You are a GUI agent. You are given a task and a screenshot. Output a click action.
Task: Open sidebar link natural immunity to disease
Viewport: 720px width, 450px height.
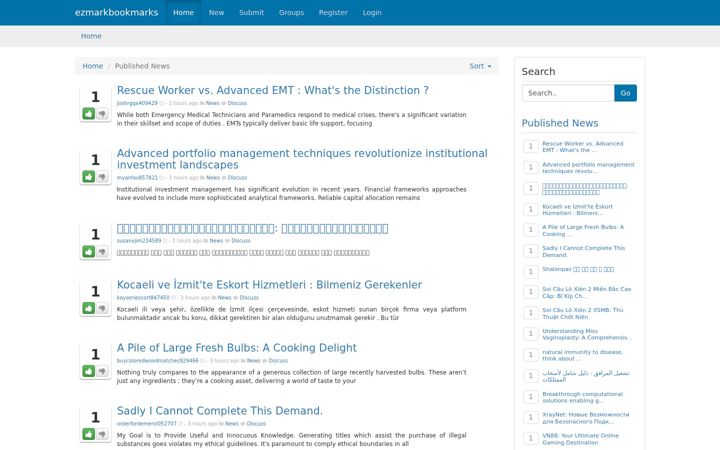583,355
